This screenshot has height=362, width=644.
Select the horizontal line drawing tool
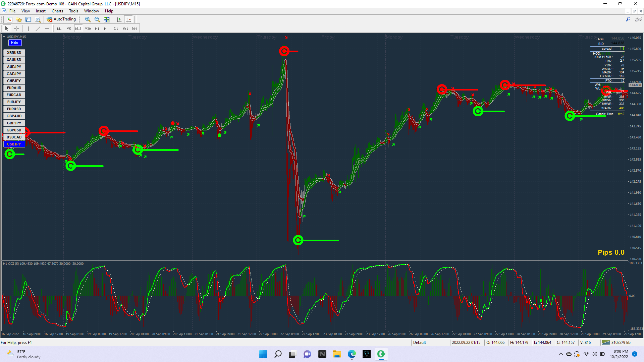(47, 29)
